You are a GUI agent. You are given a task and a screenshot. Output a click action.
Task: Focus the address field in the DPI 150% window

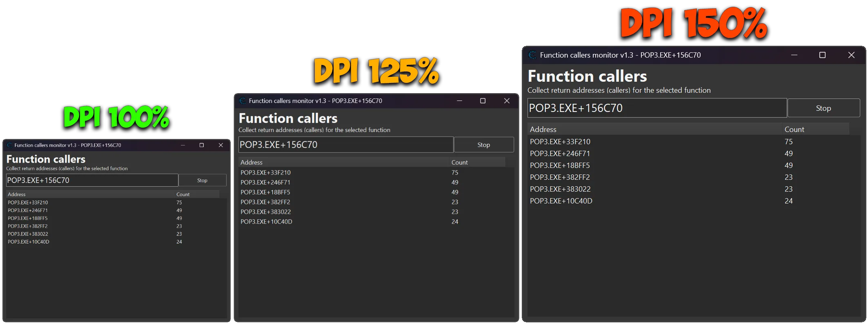657,108
